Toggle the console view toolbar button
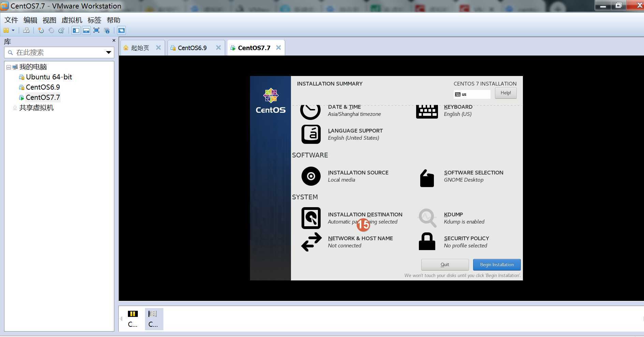This screenshot has height=337, width=644. coord(121,30)
